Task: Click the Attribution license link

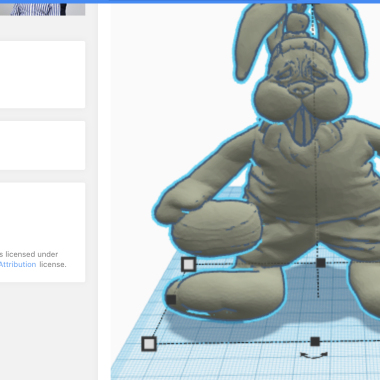Action: pyautogui.click(x=18, y=264)
